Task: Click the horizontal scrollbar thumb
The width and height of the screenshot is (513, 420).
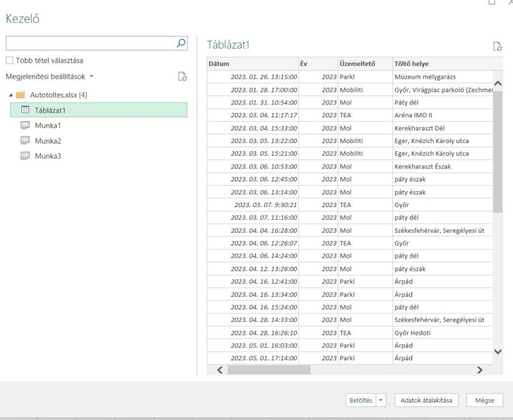Action: coord(269,370)
